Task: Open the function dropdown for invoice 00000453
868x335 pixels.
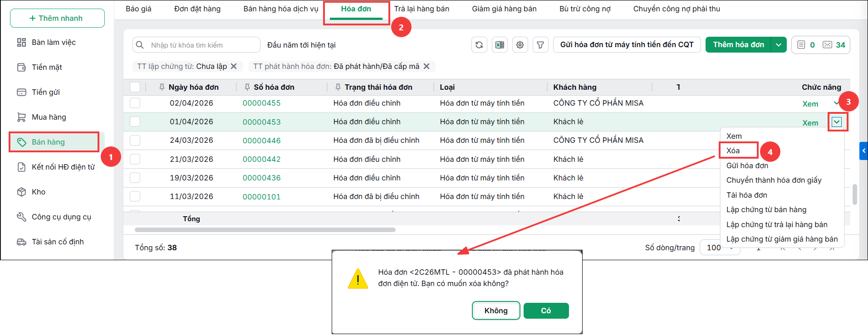Action: (x=837, y=121)
